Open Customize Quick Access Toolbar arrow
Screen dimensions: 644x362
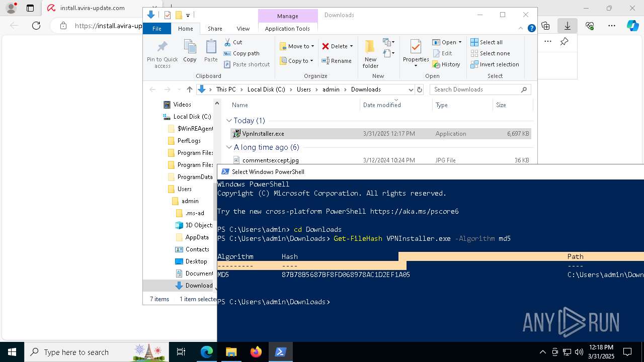[188, 16]
